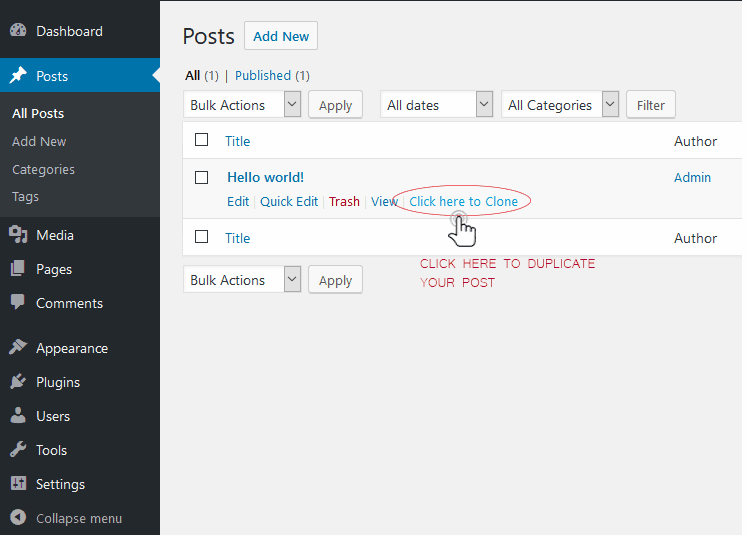Click the Click here to Clone link

click(464, 202)
